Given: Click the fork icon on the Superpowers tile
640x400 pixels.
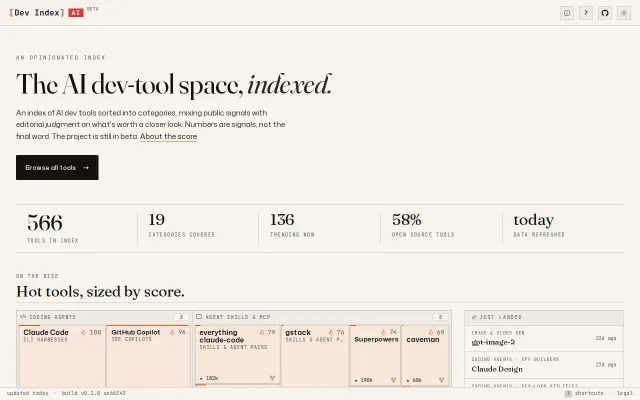Looking at the screenshot, I should [393, 380].
